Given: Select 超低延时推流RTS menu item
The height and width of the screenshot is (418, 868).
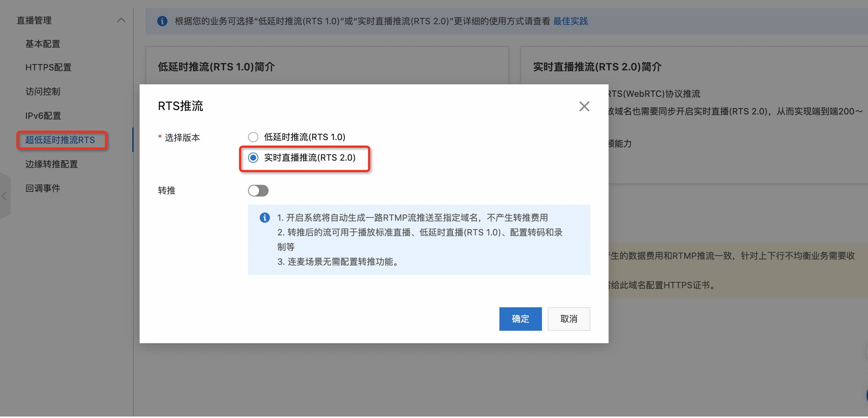Looking at the screenshot, I should point(60,140).
